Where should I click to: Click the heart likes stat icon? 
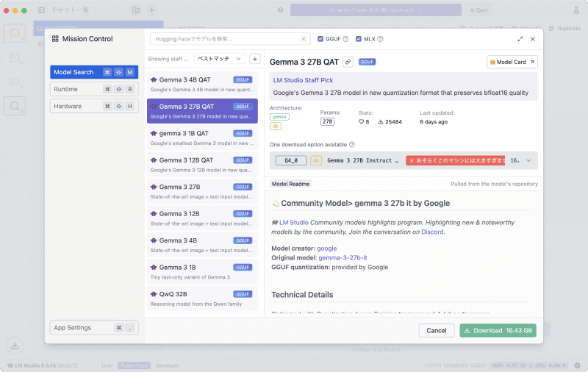coord(361,122)
